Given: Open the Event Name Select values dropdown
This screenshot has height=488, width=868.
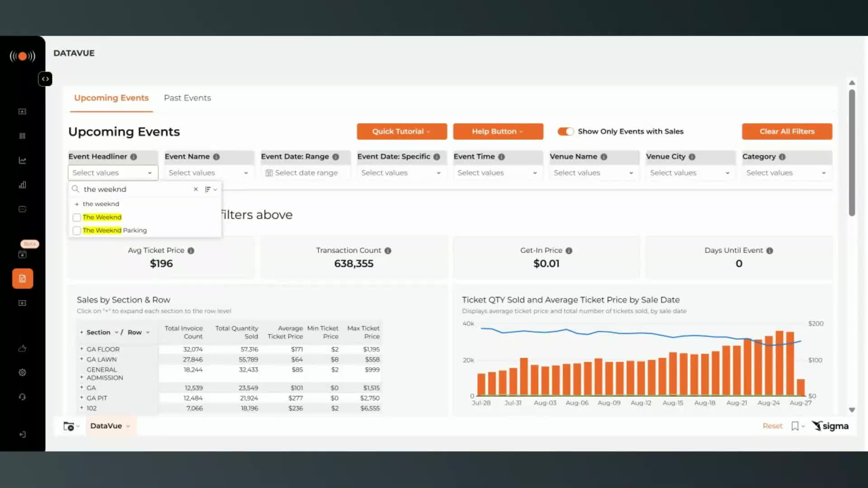Looking at the screenshot, I should [209, 173].
